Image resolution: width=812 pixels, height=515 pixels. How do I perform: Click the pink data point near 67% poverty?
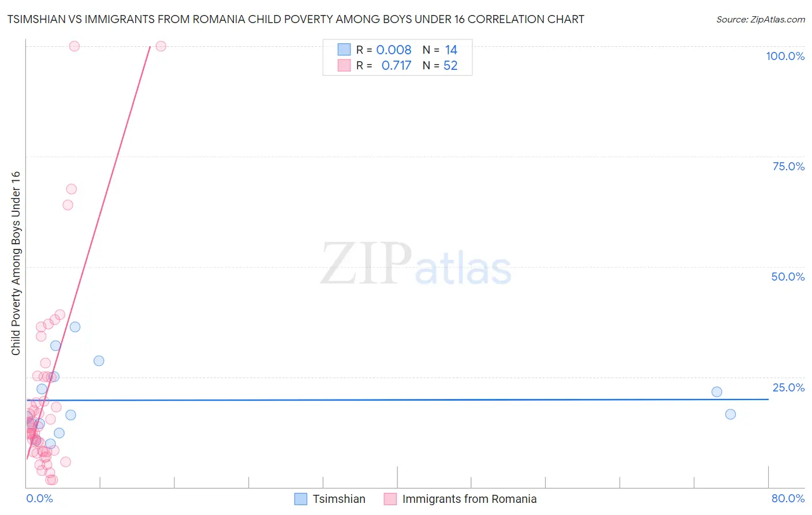point(72,189)
